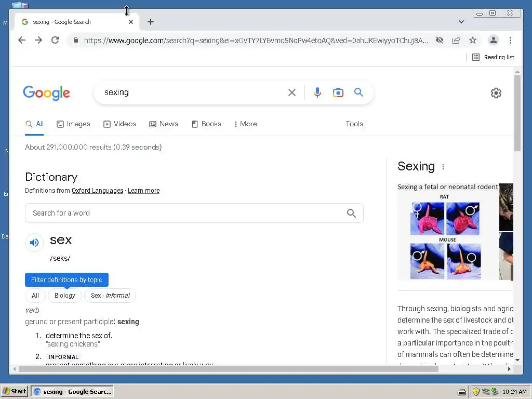Close the 'sexing - Google Search' tab
The width and height of the screenshot is (532, 399).
click(131, 22)
